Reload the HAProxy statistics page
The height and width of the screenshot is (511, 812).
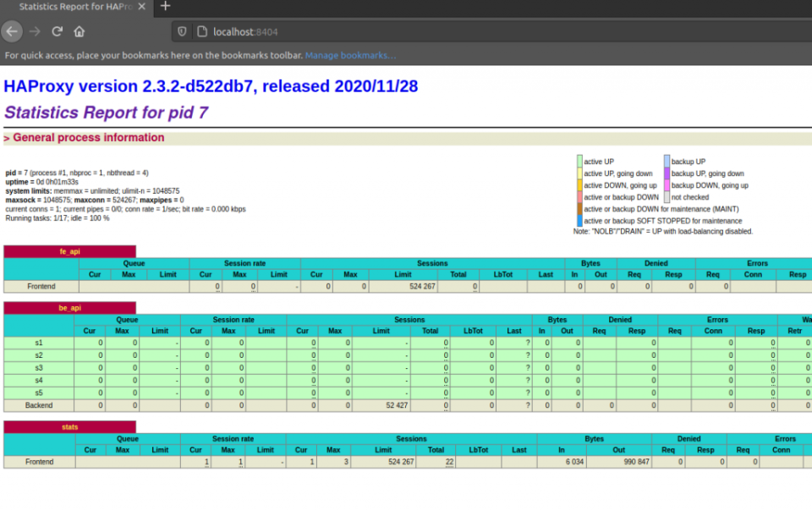pos(56,31)
